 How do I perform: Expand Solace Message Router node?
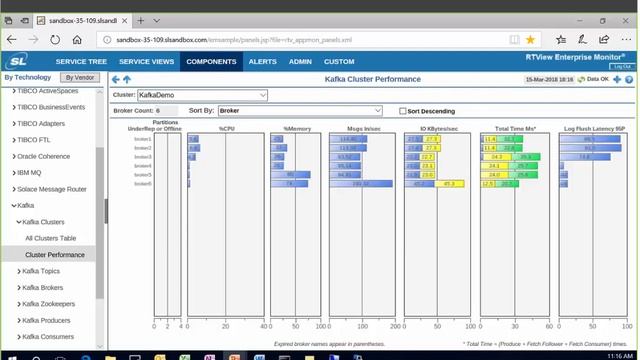click(14, 189)
